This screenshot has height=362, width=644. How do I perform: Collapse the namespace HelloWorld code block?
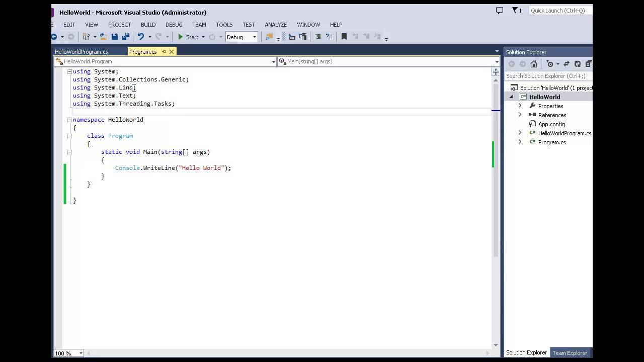point(69,120)
